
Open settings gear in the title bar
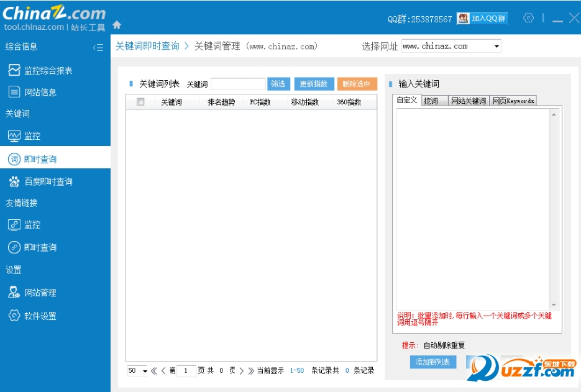click(x=528, y=18)
